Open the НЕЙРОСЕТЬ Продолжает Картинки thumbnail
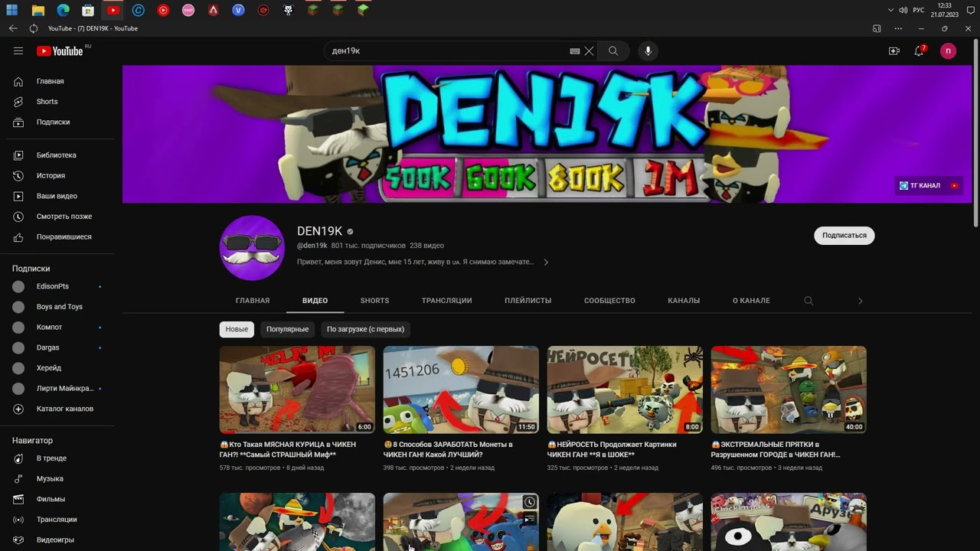Viewport: 980px width, 551px height. [x=625, y=390]
